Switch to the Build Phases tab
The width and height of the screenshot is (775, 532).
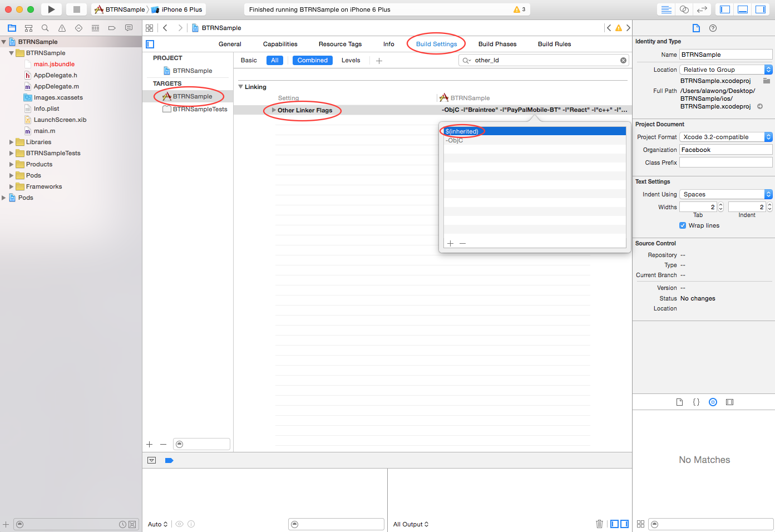coord(497,44)
